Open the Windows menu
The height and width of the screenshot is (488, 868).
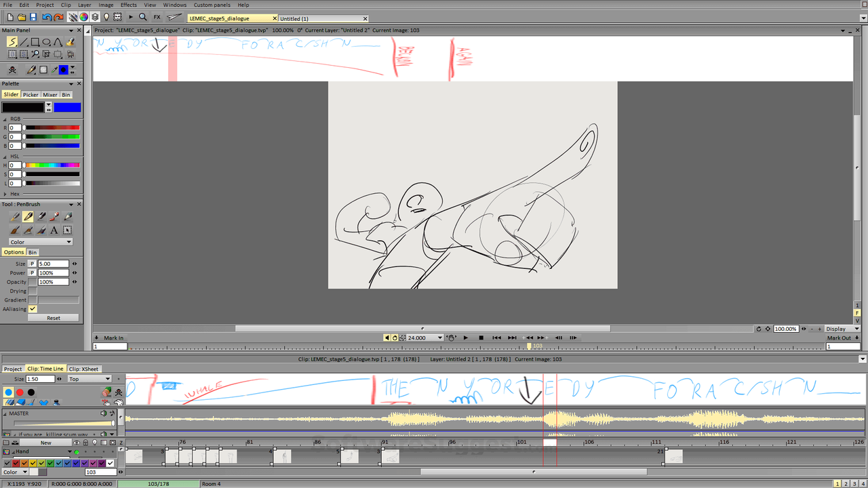(174, 5)
